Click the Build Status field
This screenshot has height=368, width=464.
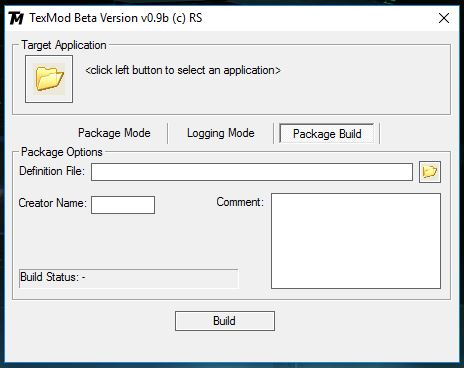coord(129,278)
